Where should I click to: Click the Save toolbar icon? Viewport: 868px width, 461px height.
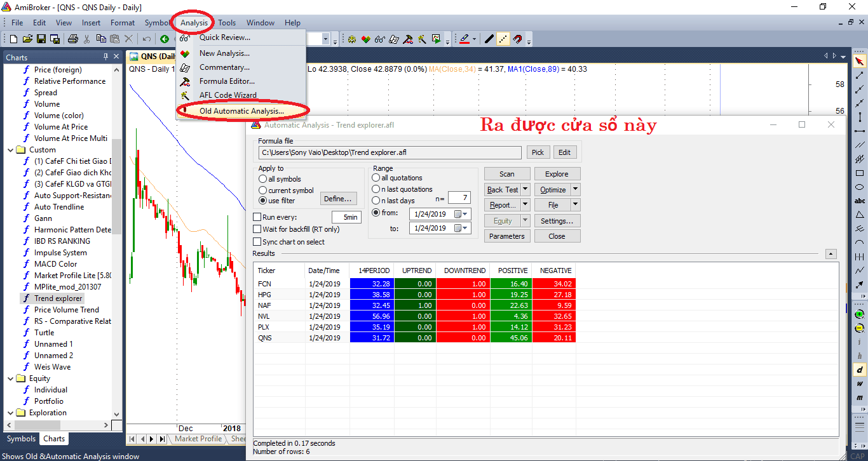pyautogui.click(x=41, y=39)
